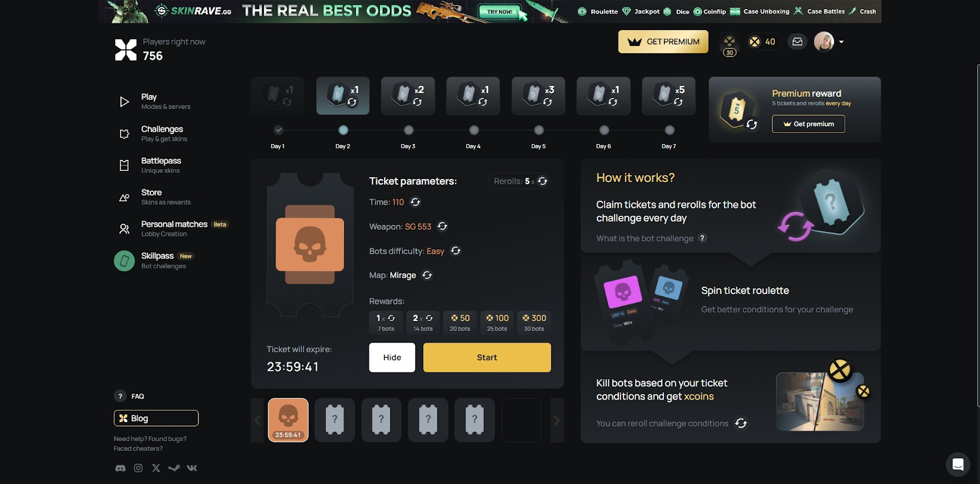Open the Battlepass menu item
The width and height of the screenshot is (980, 484).
click(x=161, y=165)
